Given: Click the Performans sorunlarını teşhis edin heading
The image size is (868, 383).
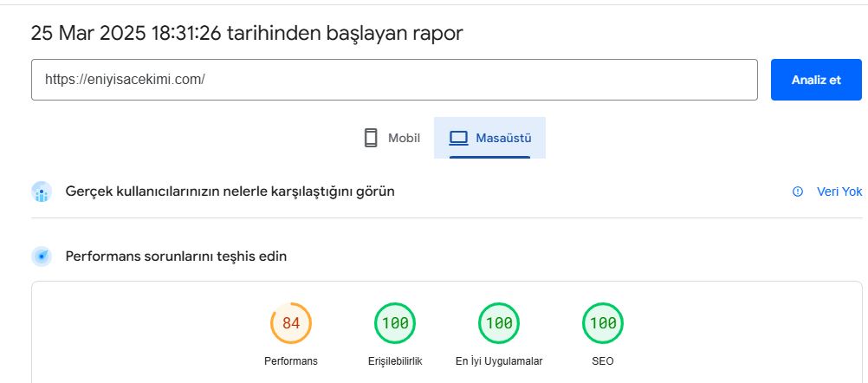Looking at the screenshot, I should pyautogui.click(x=176, y=256).
